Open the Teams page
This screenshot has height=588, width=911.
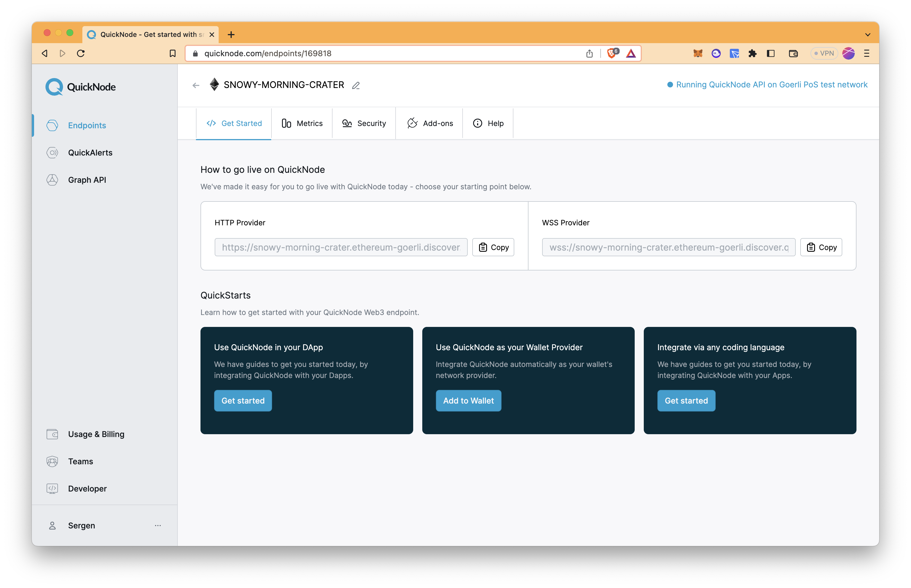pyautogui.click(x=80, y=461)
